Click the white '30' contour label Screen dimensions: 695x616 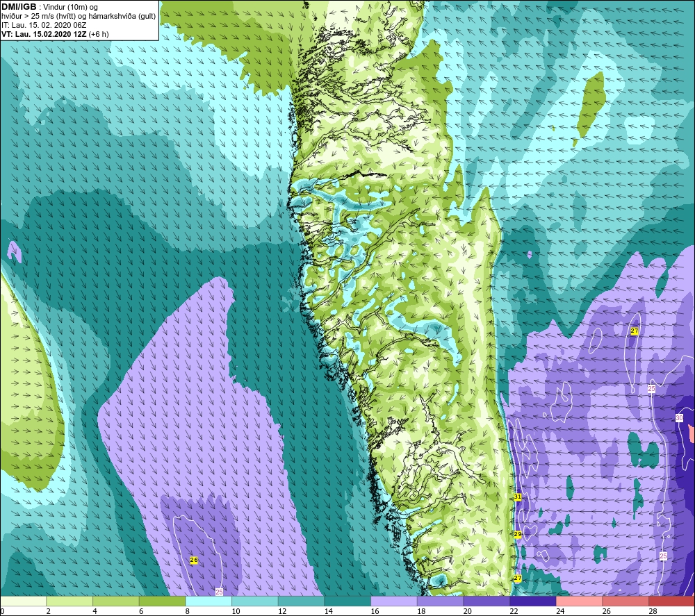[x=680, y=417]
